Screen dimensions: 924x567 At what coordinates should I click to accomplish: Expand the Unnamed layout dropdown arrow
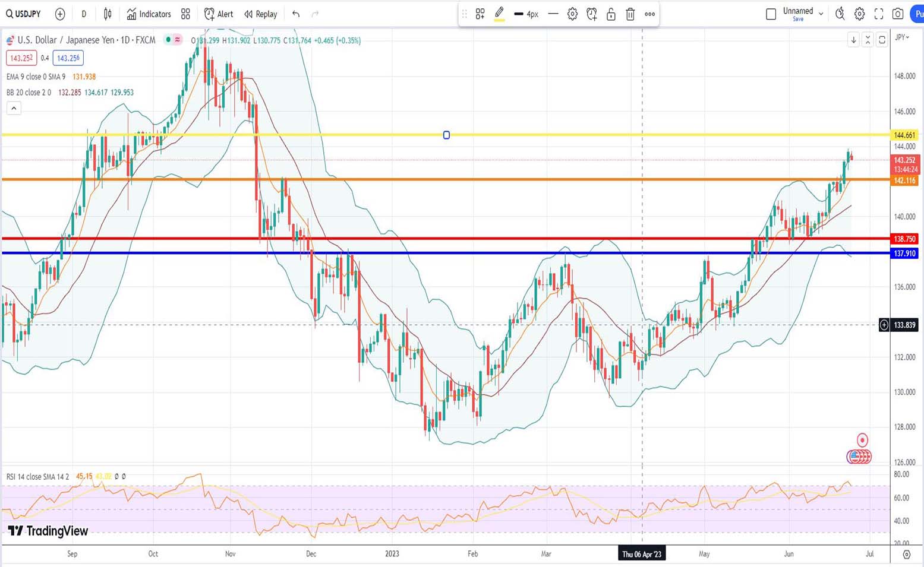tap(821, 13)
